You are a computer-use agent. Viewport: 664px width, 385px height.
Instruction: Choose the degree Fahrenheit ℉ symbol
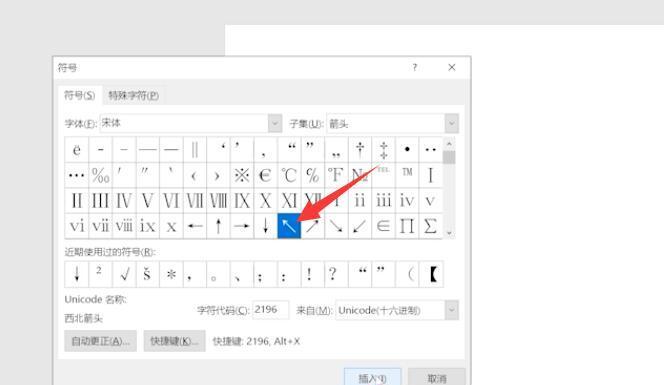336,175
